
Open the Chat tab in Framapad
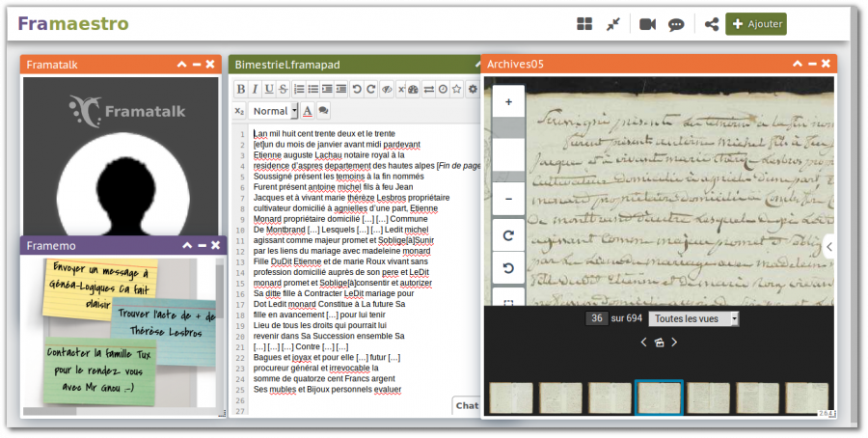pos(467,405)
